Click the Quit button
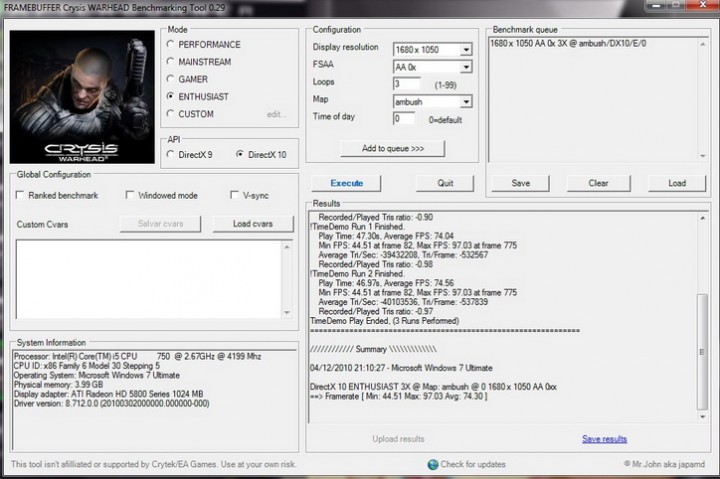Image resolution: width=720 pixels, height=479 pixels. (445, 183)
